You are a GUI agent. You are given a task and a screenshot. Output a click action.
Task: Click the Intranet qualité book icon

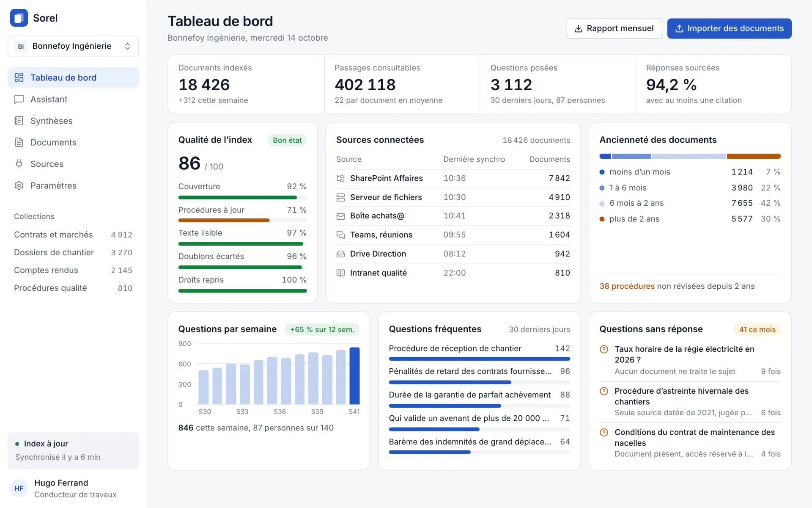[340, 273]
